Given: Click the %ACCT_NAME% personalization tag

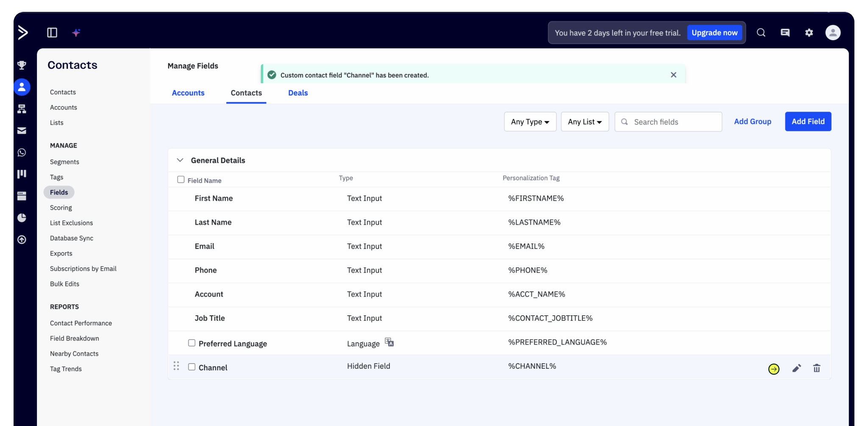Looking at the screenshot, I should click(537, 294).
